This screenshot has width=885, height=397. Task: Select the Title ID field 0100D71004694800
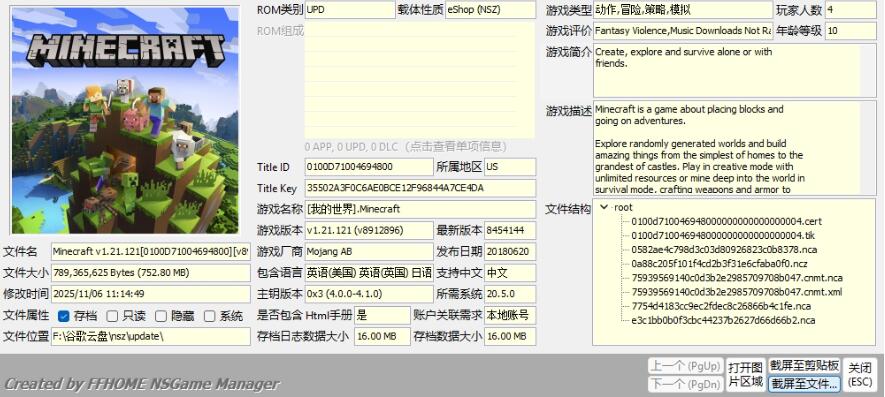point(369,167)
